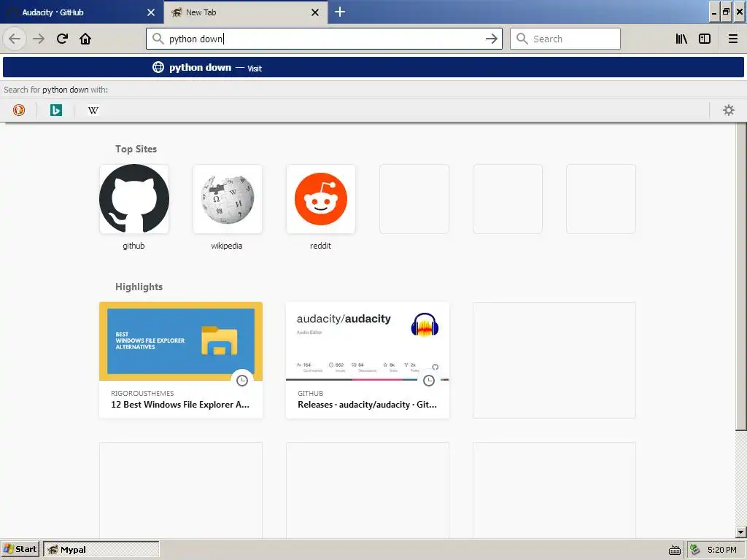This screenshot has width=747, height=560.
Task: Reload the current page
Action: [x=62, y=39]
